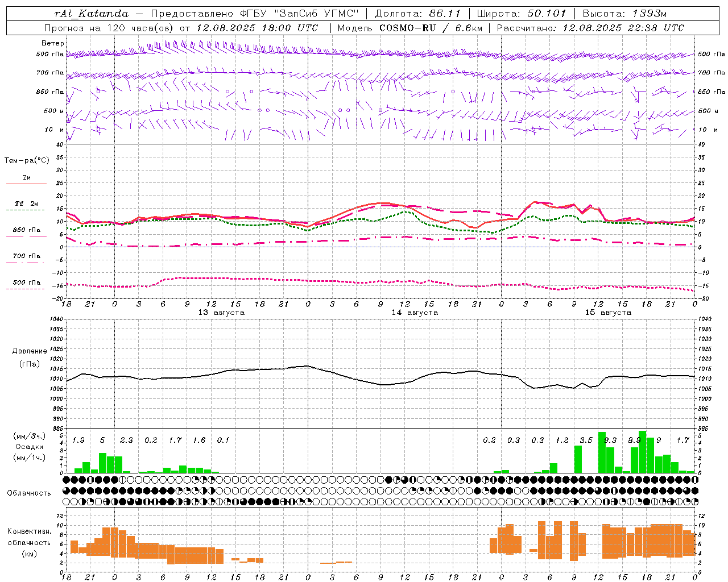This screenshot has width=728, height=582.
Task: Click the (мм/1ч.) precipitation unit label
Action: pyautogui.click(x=30, y=458)
